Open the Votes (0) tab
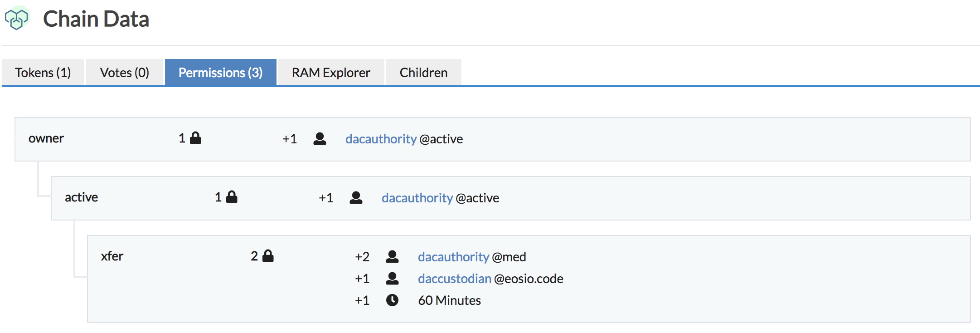This screenshot has height=333, width=980. [125, 73]
